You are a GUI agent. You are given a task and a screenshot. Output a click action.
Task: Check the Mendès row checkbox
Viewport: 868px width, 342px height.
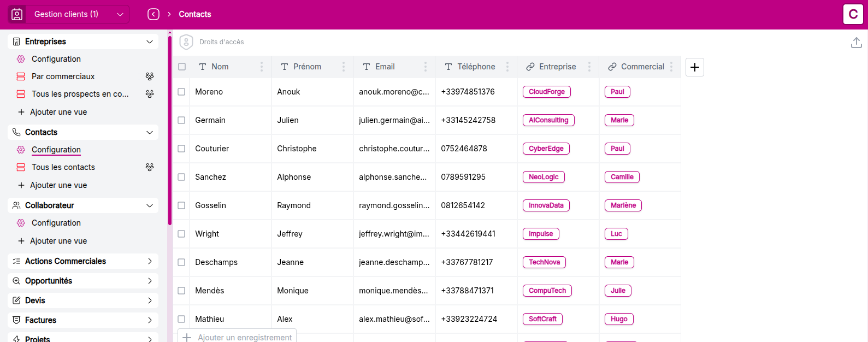(181, 291)
